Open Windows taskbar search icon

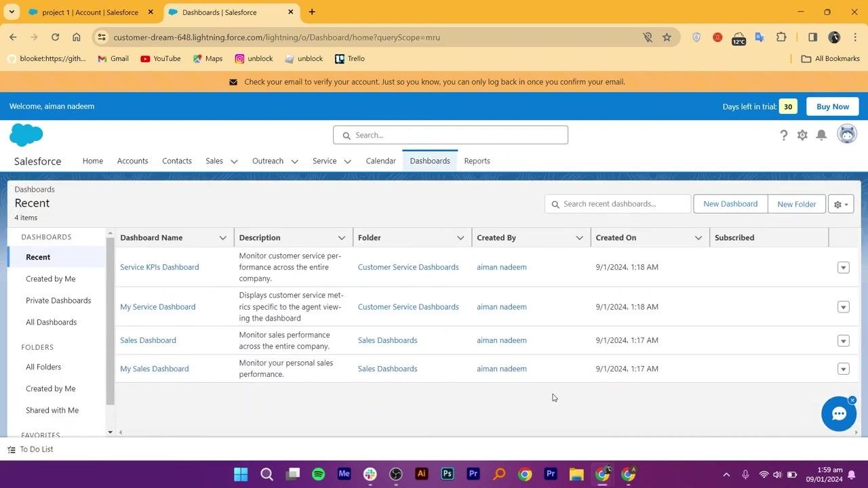pos(267,474)
